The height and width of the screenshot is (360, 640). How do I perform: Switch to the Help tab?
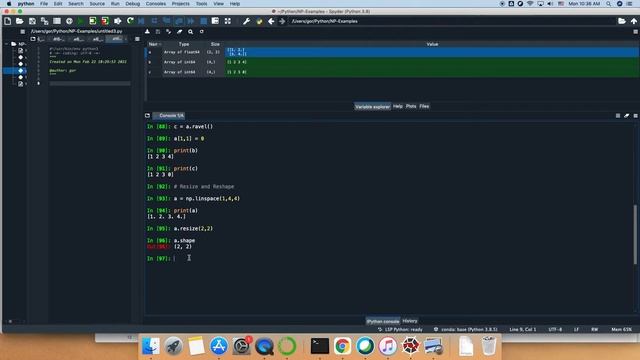tap(398, 106)
